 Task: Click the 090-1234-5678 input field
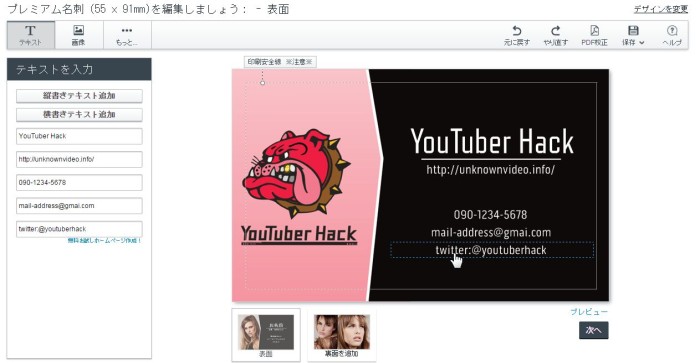[x=79, y=183]
